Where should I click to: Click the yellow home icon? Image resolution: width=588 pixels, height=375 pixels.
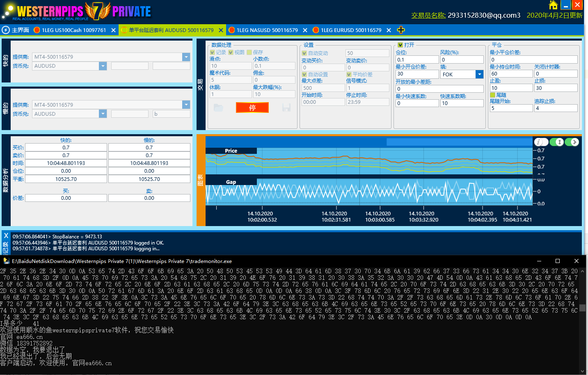tap(553, 5)
